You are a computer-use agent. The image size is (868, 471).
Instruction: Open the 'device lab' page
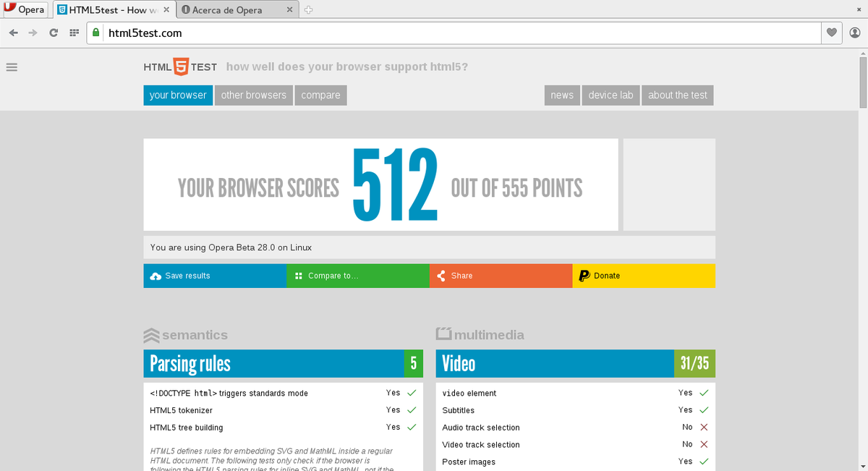610,95
